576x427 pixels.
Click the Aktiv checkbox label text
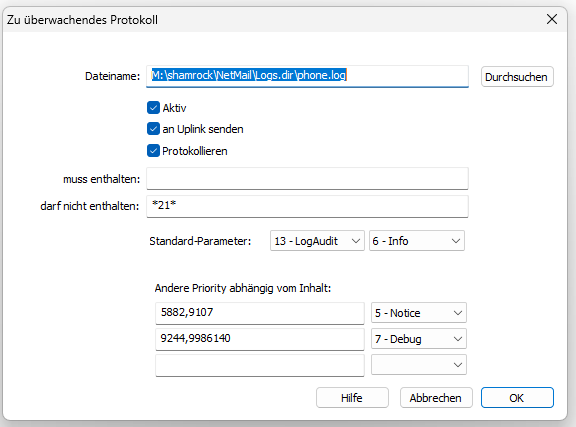174,108
